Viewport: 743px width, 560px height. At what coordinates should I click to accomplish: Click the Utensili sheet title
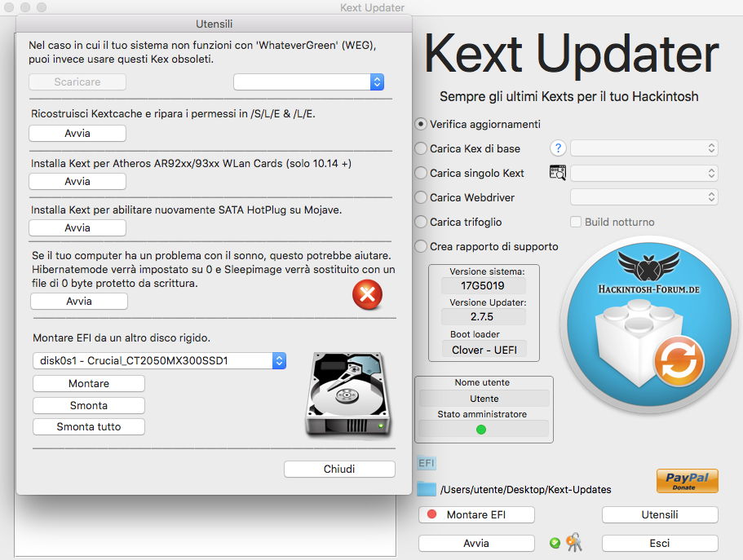[x=214, y=24]
